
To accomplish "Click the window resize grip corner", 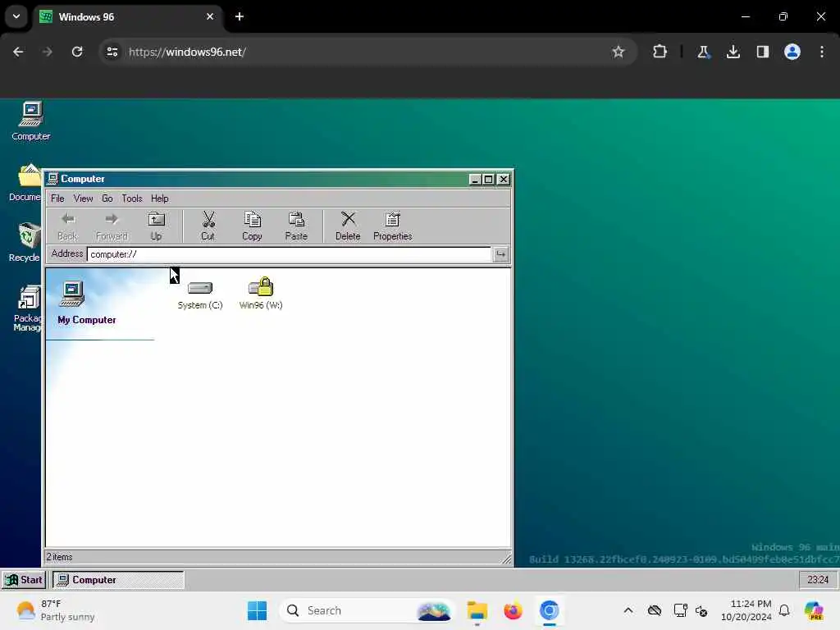I will coord(506,559).
